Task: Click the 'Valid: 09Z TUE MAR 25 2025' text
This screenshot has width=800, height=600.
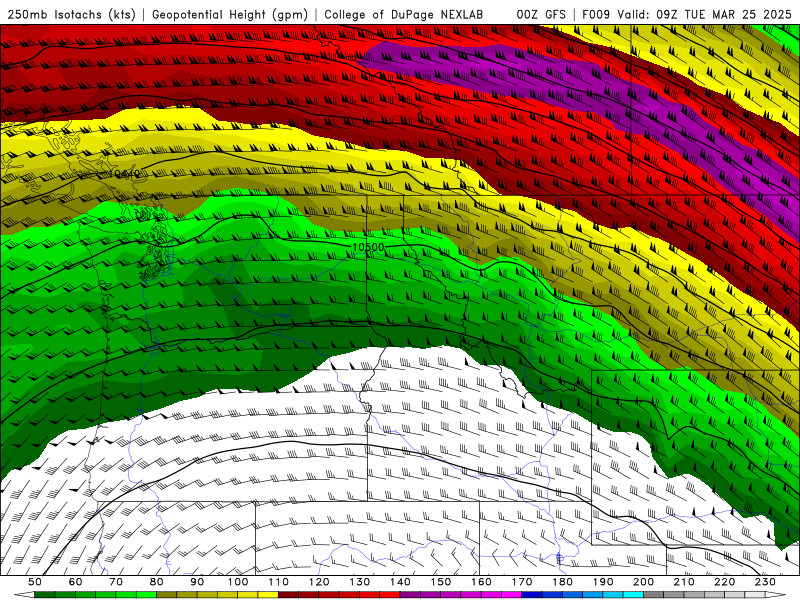Action: (704, 15)
